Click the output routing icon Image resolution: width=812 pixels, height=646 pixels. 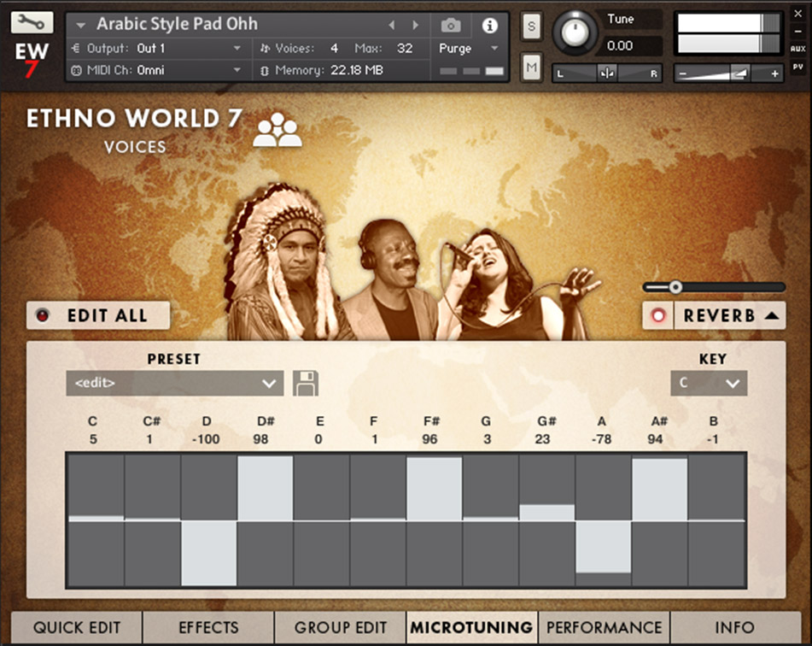(x=76, y=48)
